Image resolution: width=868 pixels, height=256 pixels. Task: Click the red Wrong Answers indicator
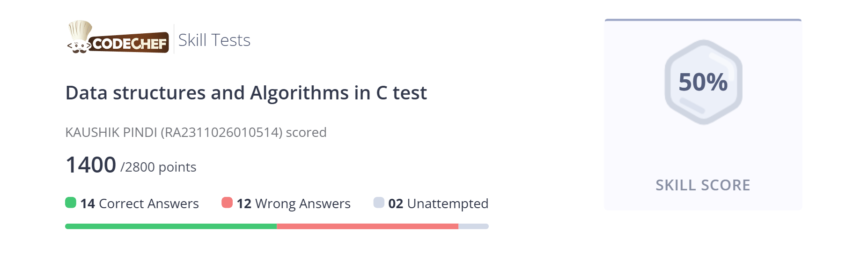click(x=227, y=203)
